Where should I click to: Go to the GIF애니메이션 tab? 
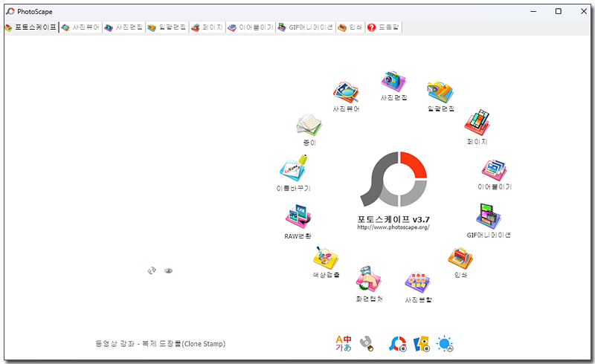point(306,27)
